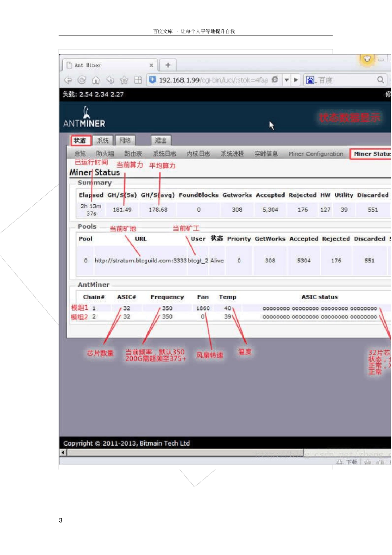The height and width of the screenshot is (555, 392).
Task: Open the 状态 main tab
Action: click(80, 140)
